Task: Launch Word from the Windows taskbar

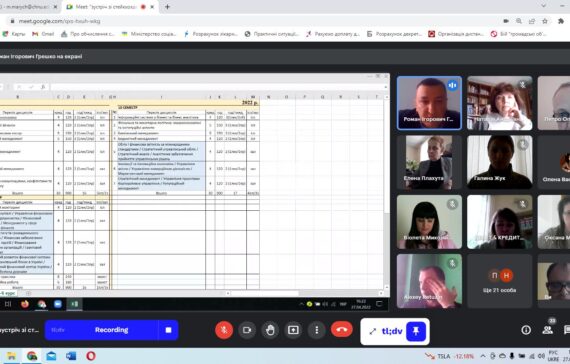Action: point(71,356)
